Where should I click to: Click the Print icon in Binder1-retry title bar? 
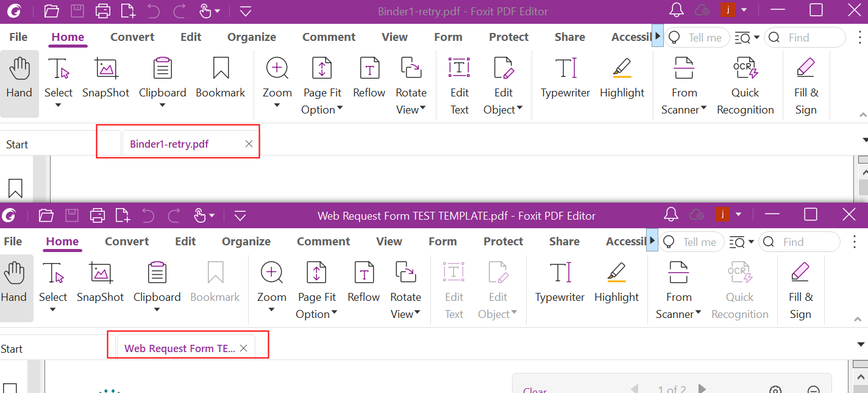(103, 11)
